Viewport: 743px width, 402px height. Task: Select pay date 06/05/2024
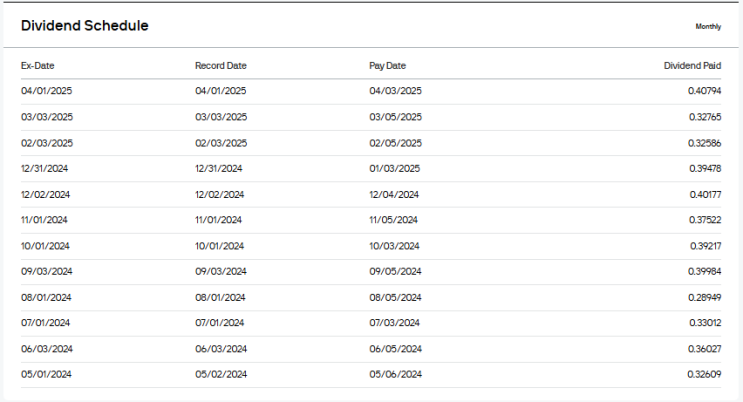(x=395, y=349)
